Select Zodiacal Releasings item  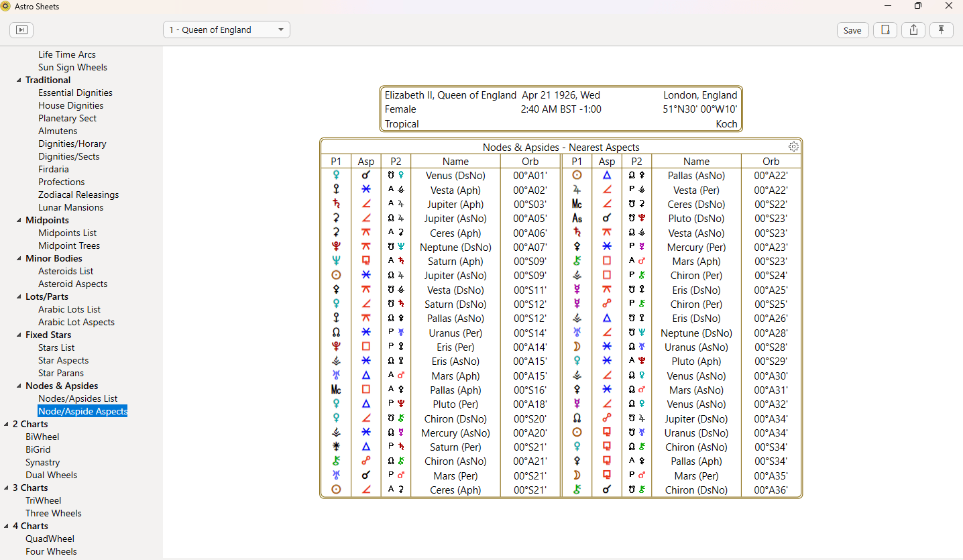(78, 194)
